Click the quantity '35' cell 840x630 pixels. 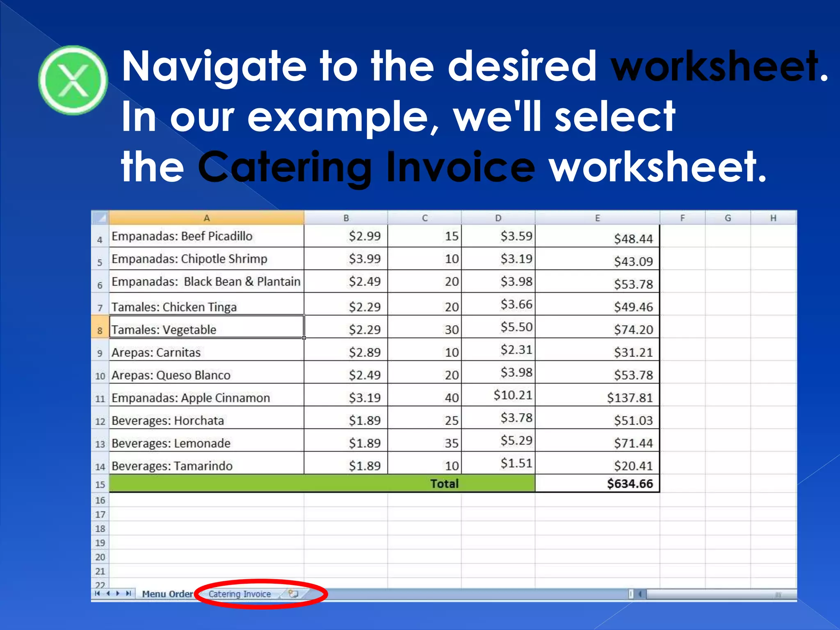[x=425, y=441]
